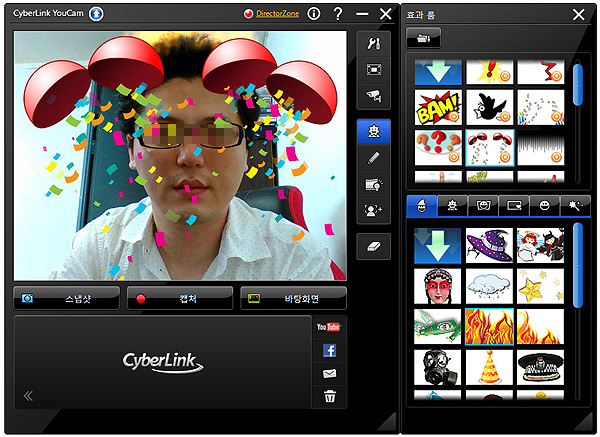Select the purple witch hat thumbnail

pyautogui.click(x=489, y=246)
